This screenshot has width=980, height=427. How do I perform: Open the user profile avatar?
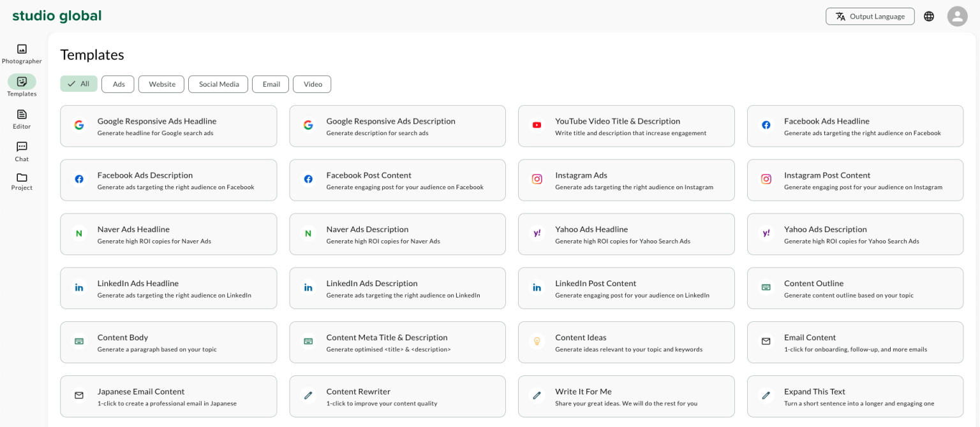click(957, 17)
